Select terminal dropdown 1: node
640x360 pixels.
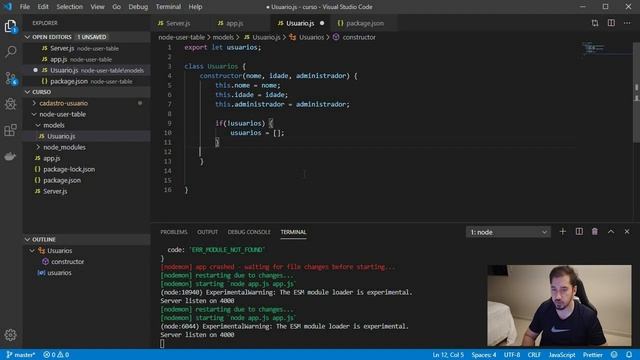(508, 232)
